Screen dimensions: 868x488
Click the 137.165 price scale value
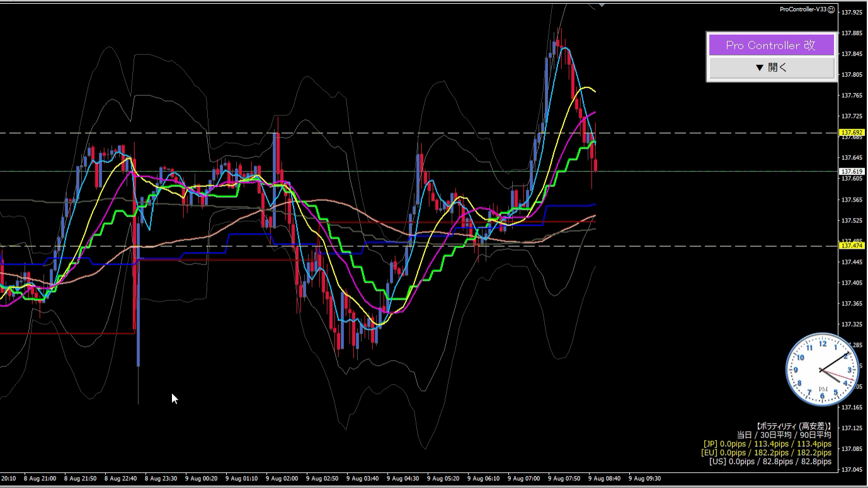click(852, 407)
